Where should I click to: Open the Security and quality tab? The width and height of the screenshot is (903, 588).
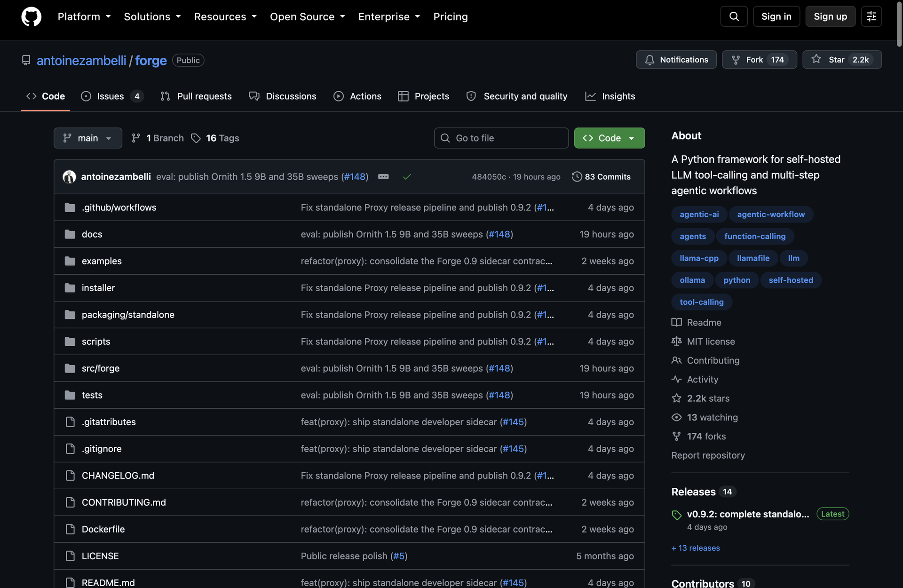[517, 96]
